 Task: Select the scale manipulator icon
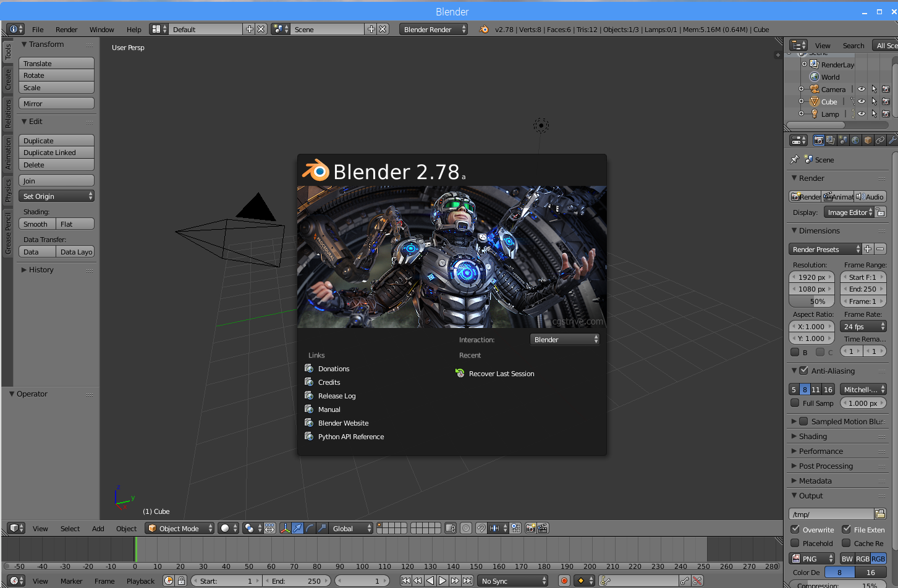tap(322, 528)
